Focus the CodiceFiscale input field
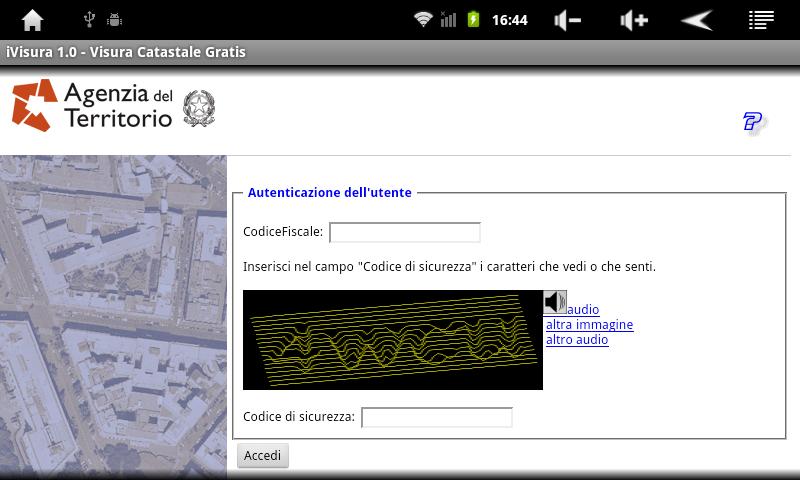Screen dimensions: 800x480 [405, 233]
